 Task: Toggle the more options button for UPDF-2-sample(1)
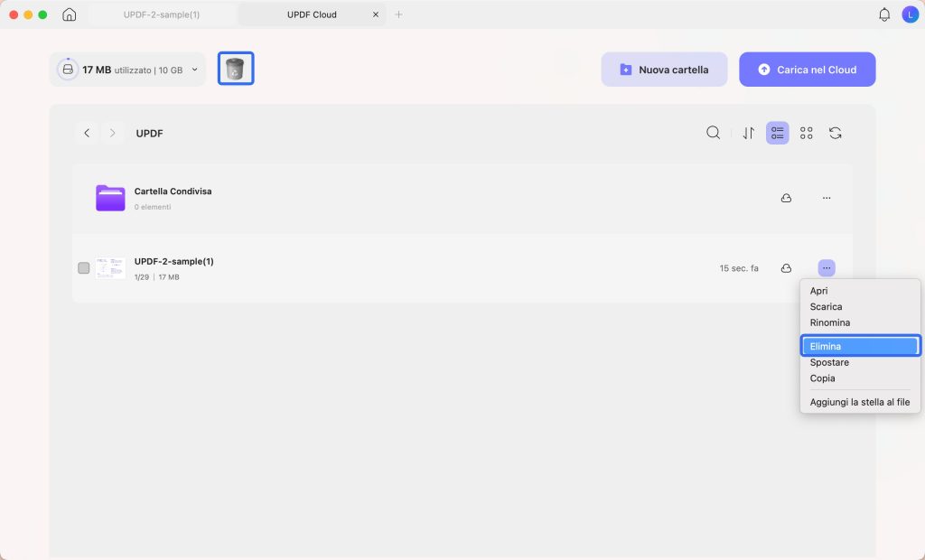(x=826, y=268)
